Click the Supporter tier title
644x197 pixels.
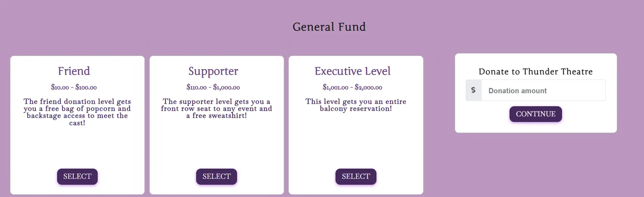point(213,71)
